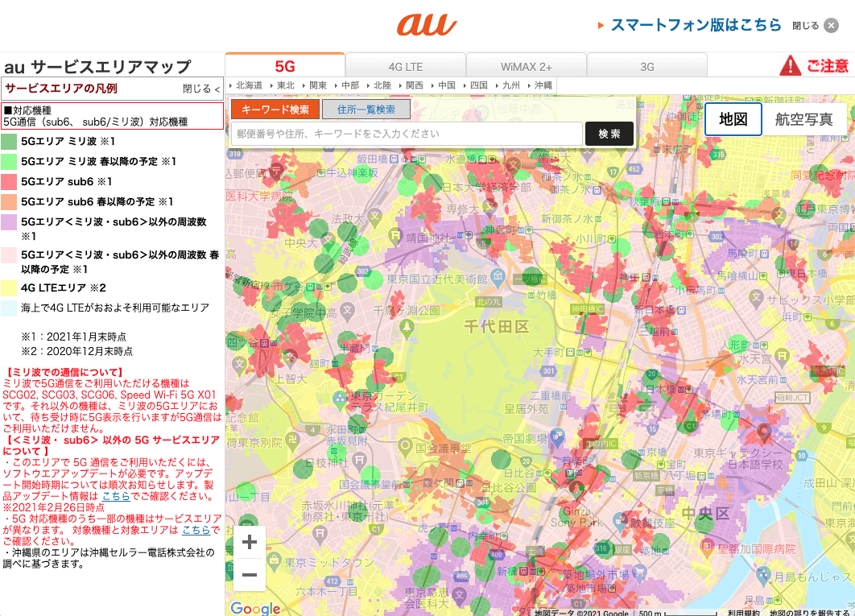Screen dimensions: 855x616
Task: Click 帝国劇場 theater marker
Action: coord(556,436)
